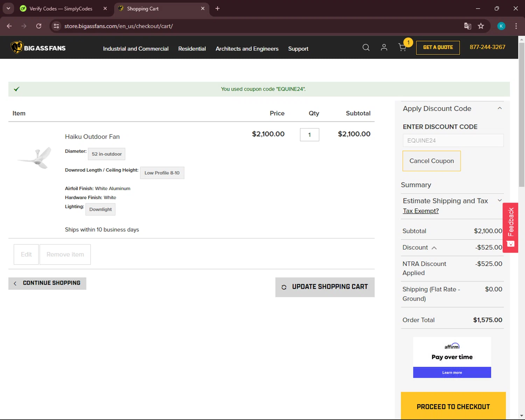Click the Feedback side tab
The image size is (525, 420).
pyautogui.click(x=511, y=227)
